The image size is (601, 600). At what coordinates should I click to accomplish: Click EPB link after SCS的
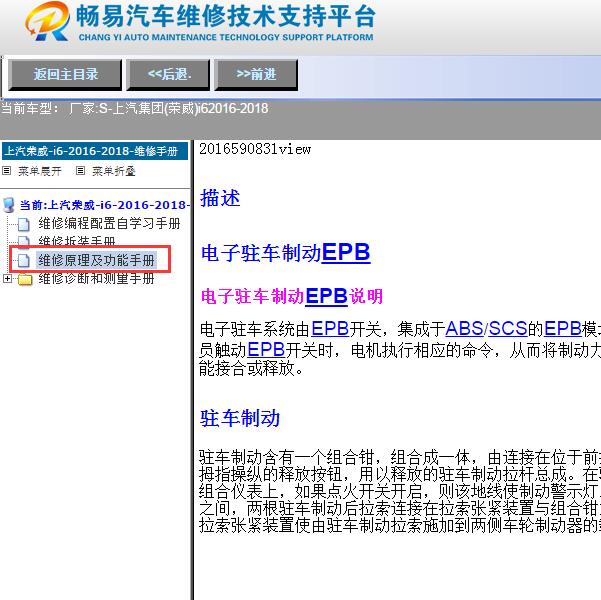tap(562, 329)
